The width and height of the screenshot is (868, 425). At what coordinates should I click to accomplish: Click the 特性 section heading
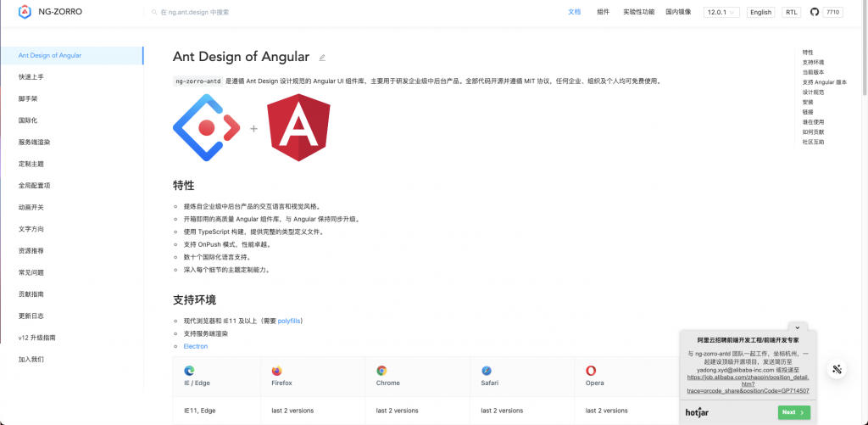pos(183,185)
